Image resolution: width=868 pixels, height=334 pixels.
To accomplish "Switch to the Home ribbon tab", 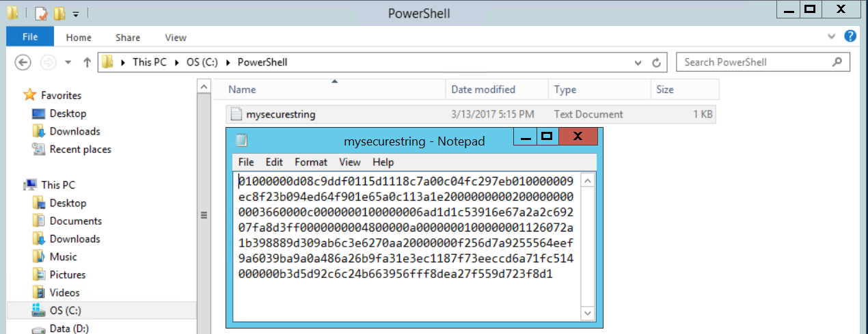I will click(x=79, y=38).
